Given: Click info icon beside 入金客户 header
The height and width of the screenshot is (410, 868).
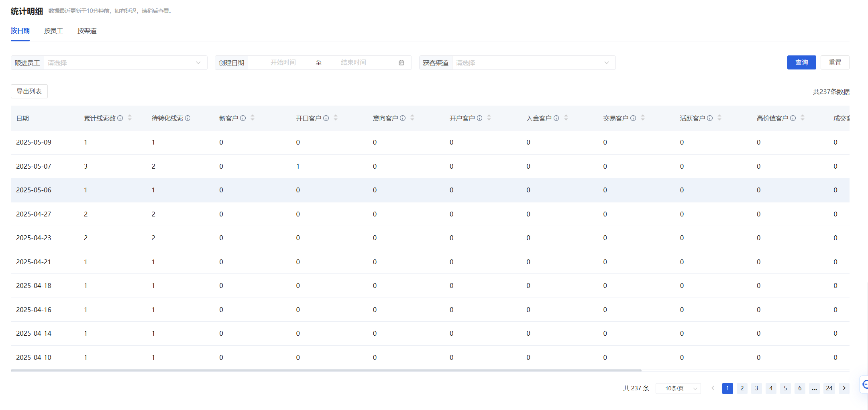Looking at the screenshot, I should tap(556, 118).
